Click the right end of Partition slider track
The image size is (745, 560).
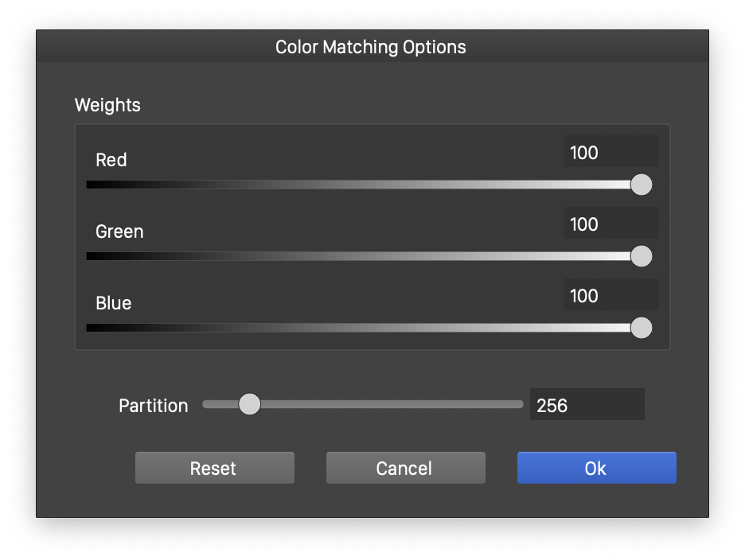516,404
